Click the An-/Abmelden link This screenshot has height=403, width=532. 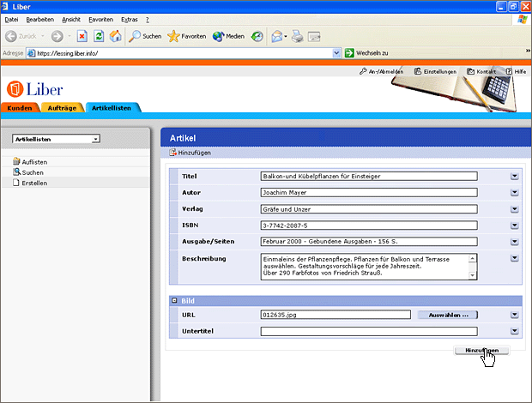pyautogui.click(x=381, y=71)
